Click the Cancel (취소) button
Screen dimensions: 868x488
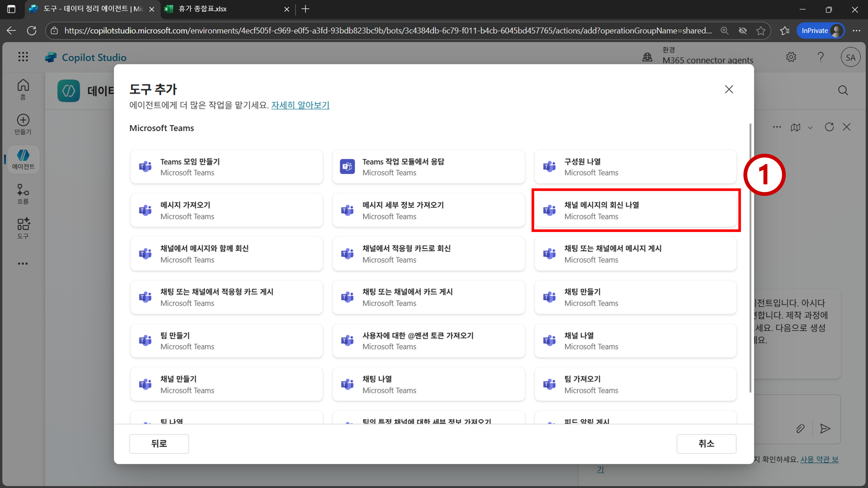click(706, 444)
